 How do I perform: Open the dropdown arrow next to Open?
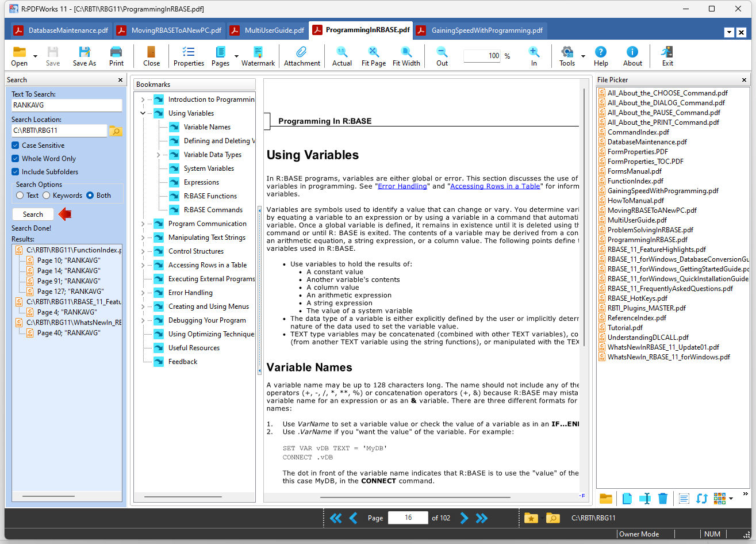[x=35, y=56]
